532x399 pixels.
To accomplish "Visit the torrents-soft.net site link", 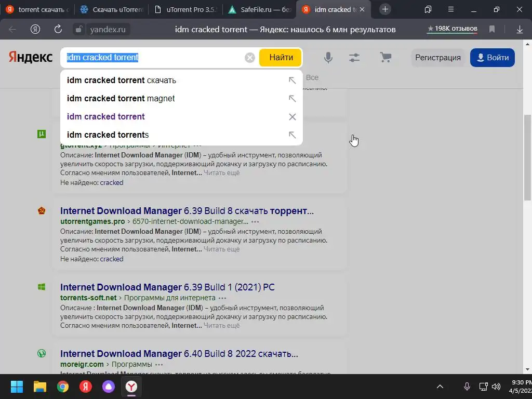I will [x=88, y=298].
